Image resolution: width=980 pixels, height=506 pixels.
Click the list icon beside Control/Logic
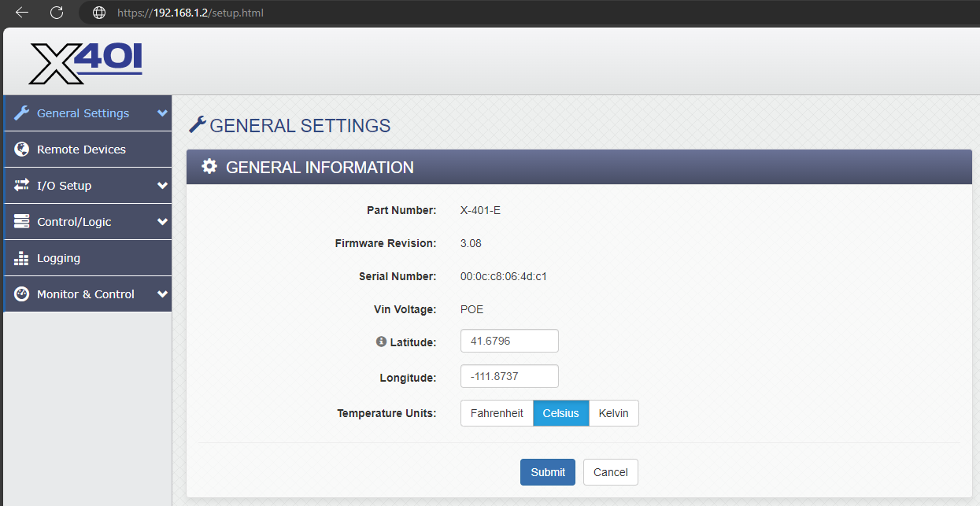point(21,221)
